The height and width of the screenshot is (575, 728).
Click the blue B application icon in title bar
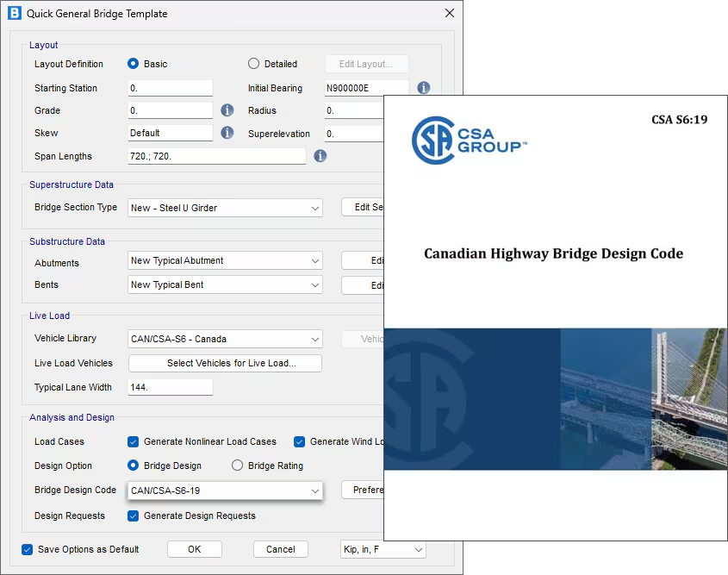(x=15, y=13)
